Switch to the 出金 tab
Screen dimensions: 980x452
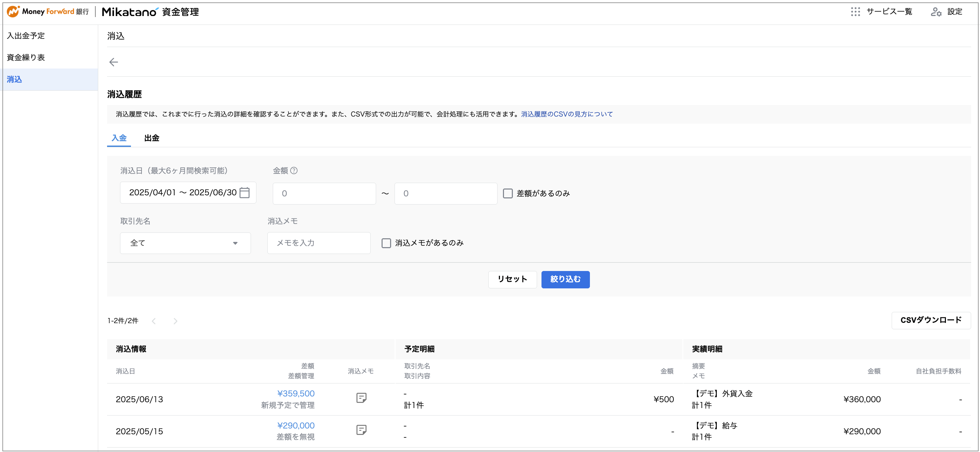click(x=152, y=138)
